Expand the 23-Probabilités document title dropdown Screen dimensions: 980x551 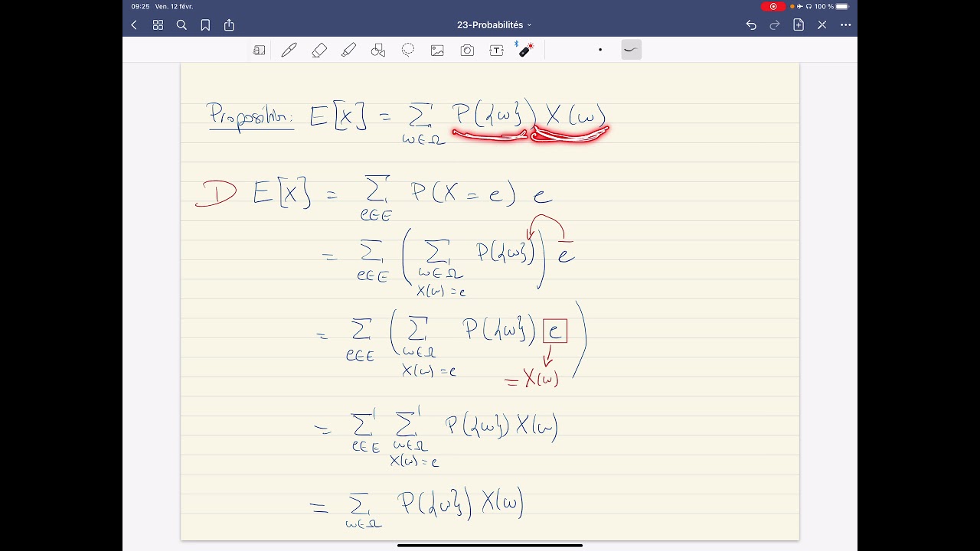[x=494, y=25]
